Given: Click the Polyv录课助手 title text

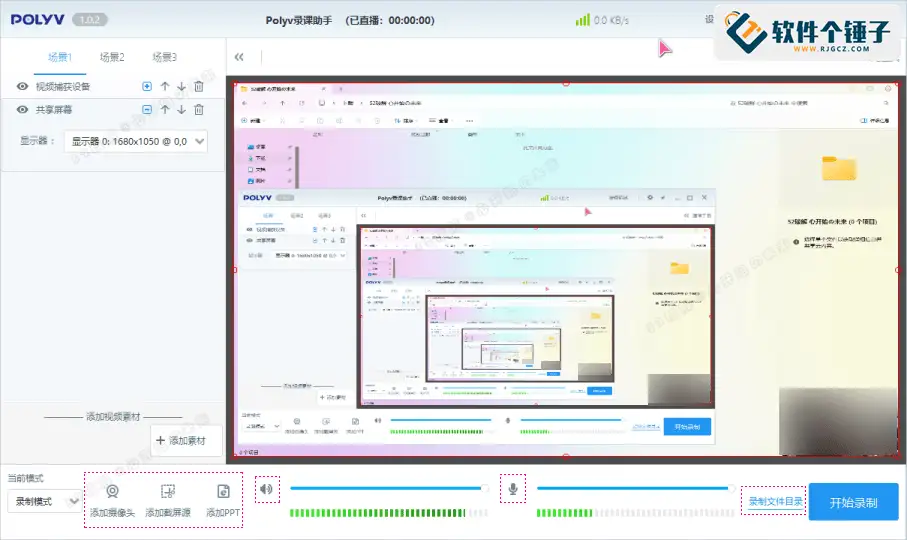Looking at the screenshot, I should 299,20.
